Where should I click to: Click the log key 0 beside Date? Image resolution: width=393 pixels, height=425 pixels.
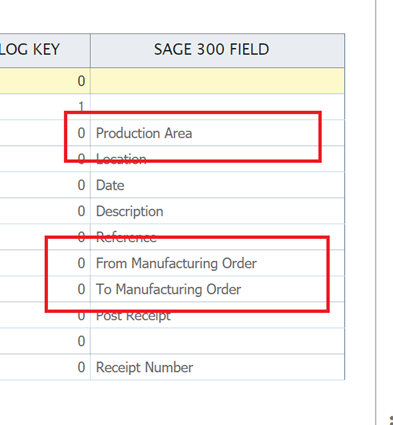(45, 185)
